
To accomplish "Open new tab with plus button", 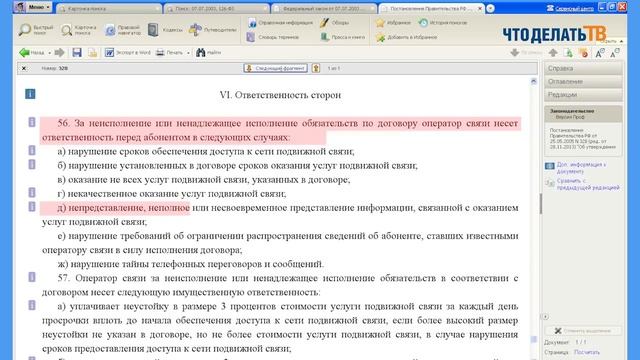I will coord(491,9).
